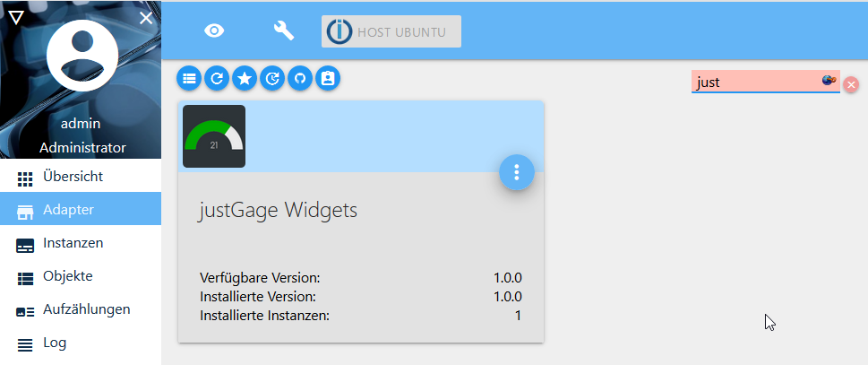Click the HOST UBUNTU button
The height and width of the screenshot is (365, 868).
tap(391, 31)
